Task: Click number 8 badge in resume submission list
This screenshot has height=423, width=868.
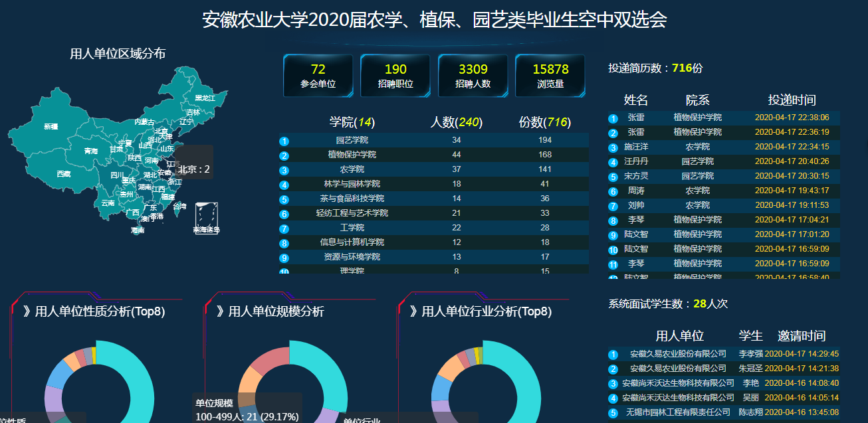Action: (613, 220)
